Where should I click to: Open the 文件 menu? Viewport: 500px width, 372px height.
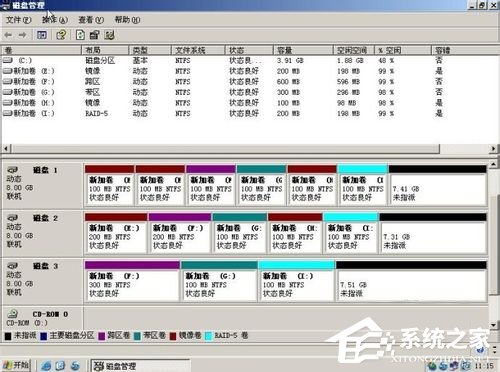[x=19, y=20]
